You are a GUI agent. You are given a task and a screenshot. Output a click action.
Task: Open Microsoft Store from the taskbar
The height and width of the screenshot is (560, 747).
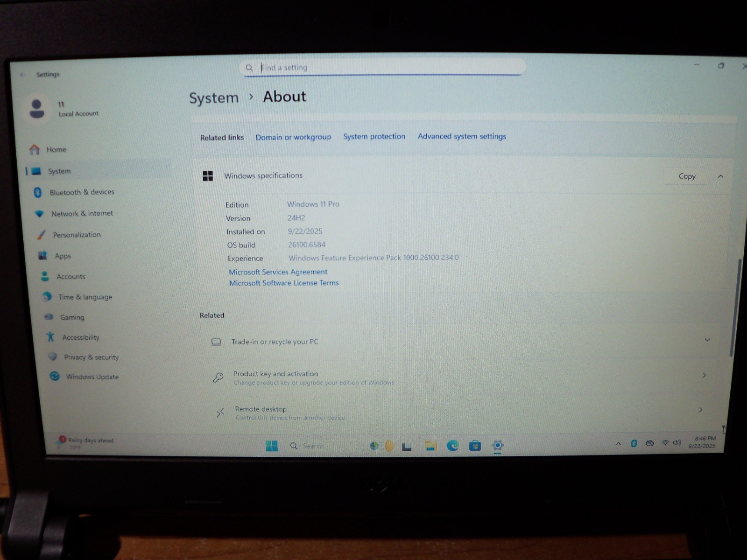click(475, 446)
